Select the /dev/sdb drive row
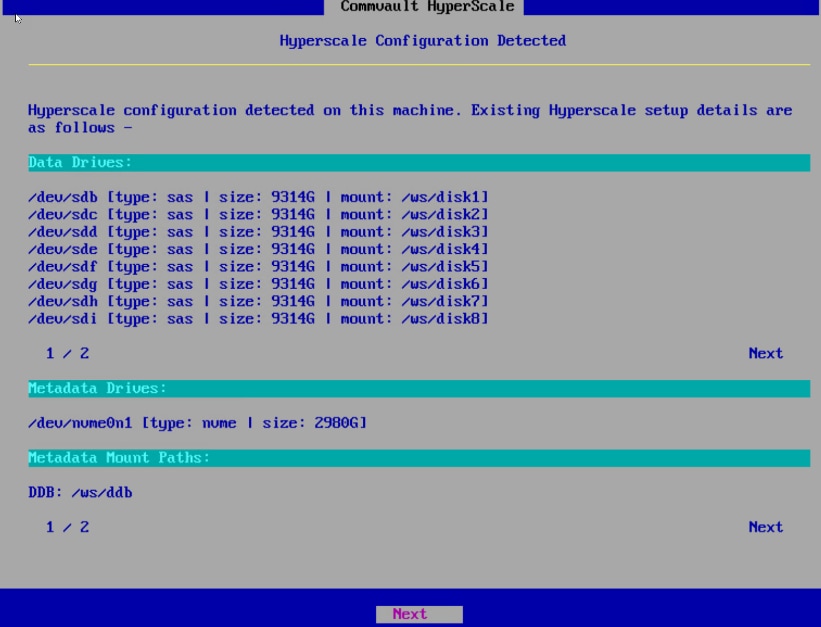Viewport: 821px width, 627px height. pyautogui.click(x=258, y=197)
